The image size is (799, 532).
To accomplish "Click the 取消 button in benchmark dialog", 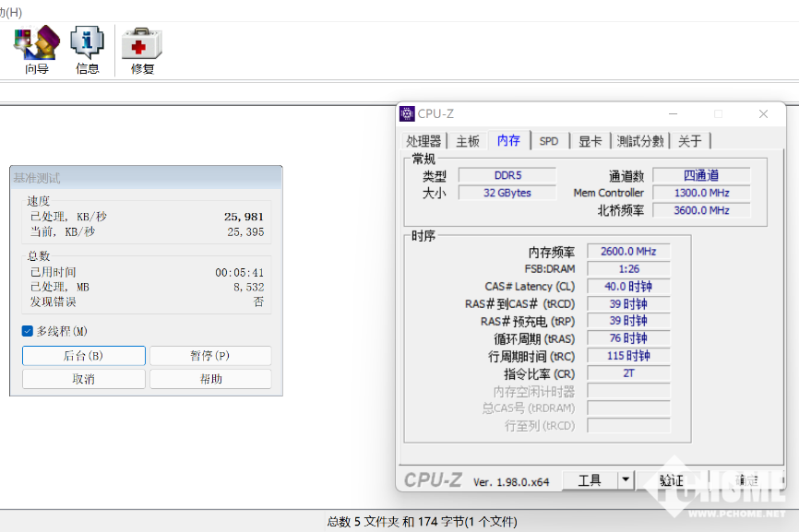I will tap(84, 379).
